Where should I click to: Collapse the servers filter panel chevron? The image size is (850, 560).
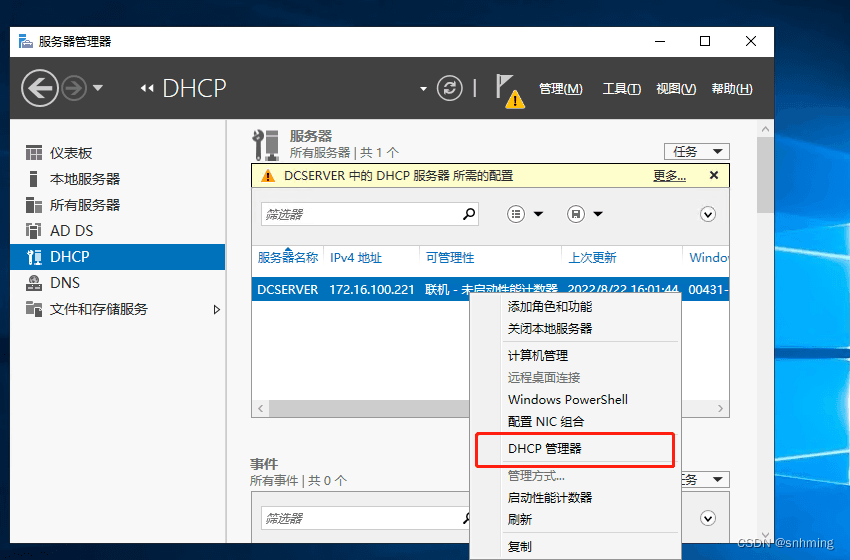pyautogui.click(x=708, y=214)
